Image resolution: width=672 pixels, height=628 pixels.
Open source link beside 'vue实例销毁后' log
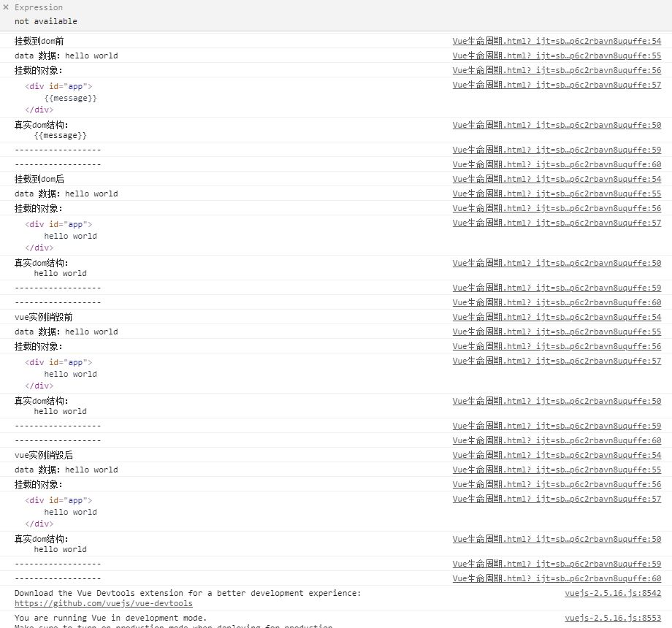click(557, 455)
